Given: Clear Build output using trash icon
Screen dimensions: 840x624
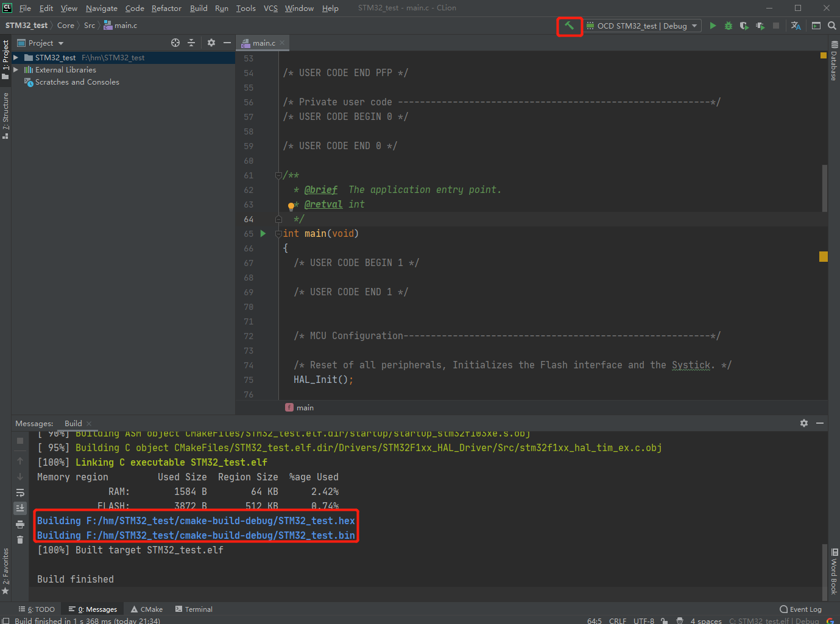Looking at the screenshot, I should (x=20, y=539).
